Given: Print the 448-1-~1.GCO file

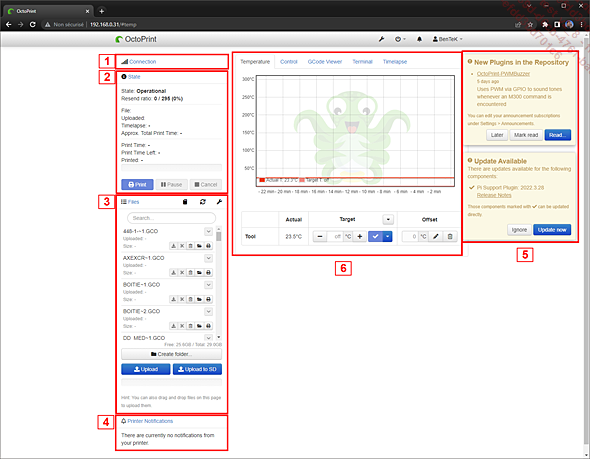Looking at the screenshot, I should (x=208, y=246).
